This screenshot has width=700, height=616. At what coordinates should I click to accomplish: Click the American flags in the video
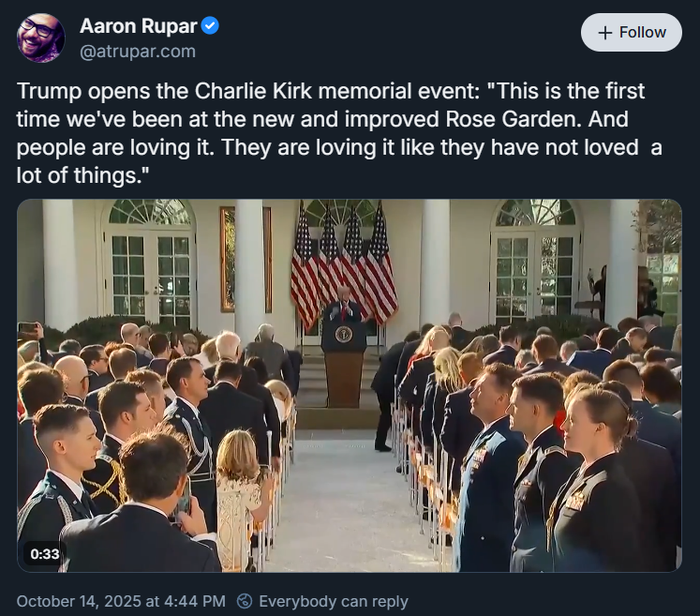344,263
